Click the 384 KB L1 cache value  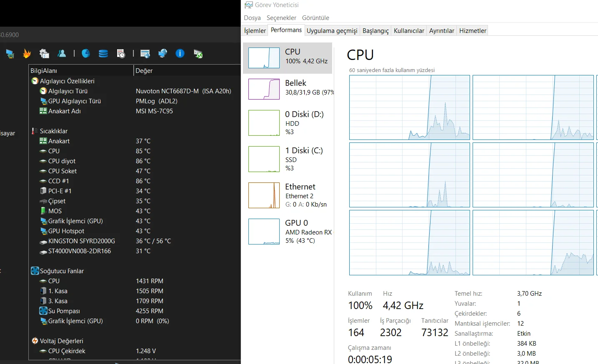527,344
